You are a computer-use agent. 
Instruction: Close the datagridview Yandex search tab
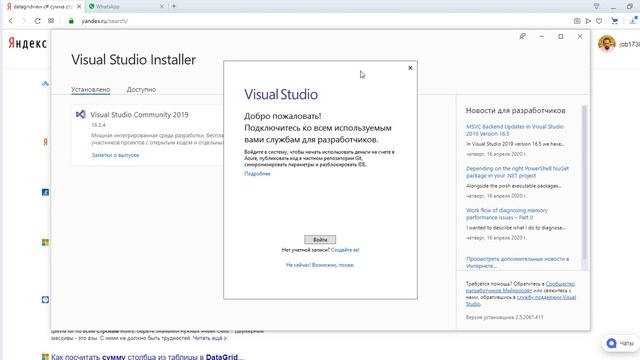point(79,7)
